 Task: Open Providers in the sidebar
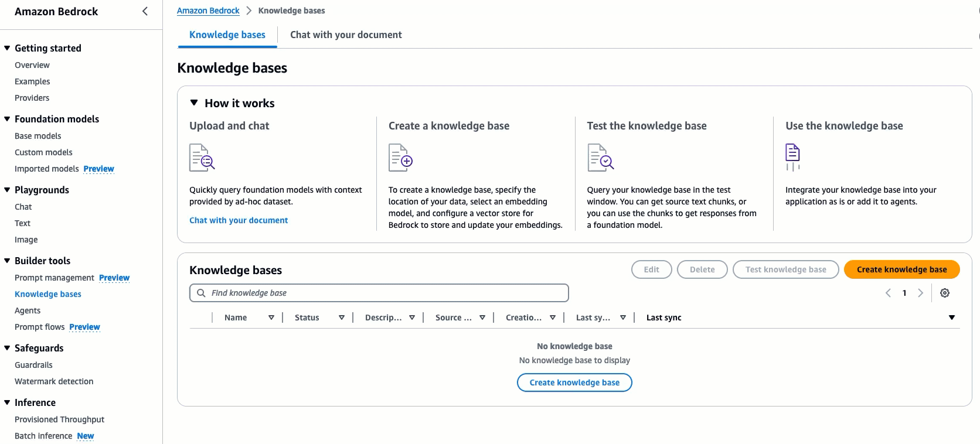point(32,98)
